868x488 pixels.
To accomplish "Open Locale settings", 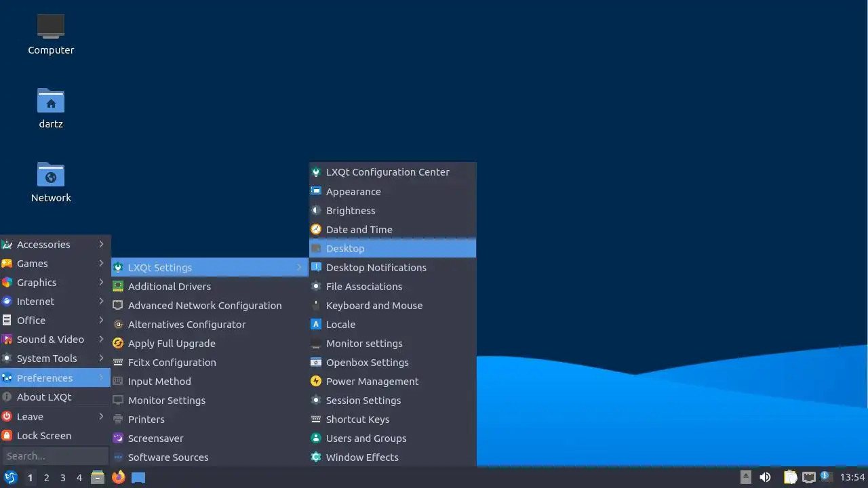I will click(x=393, y=325).
